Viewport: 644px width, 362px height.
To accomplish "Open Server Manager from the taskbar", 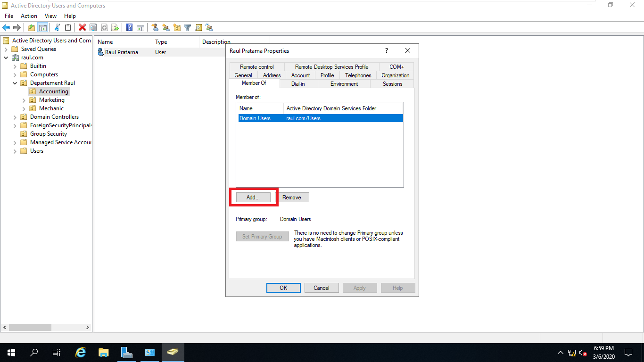I will coord(126,352).
